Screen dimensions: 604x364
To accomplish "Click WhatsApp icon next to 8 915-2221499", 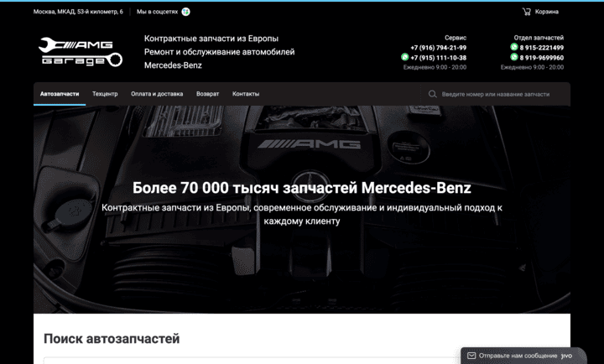I will (x=514, y=47).
